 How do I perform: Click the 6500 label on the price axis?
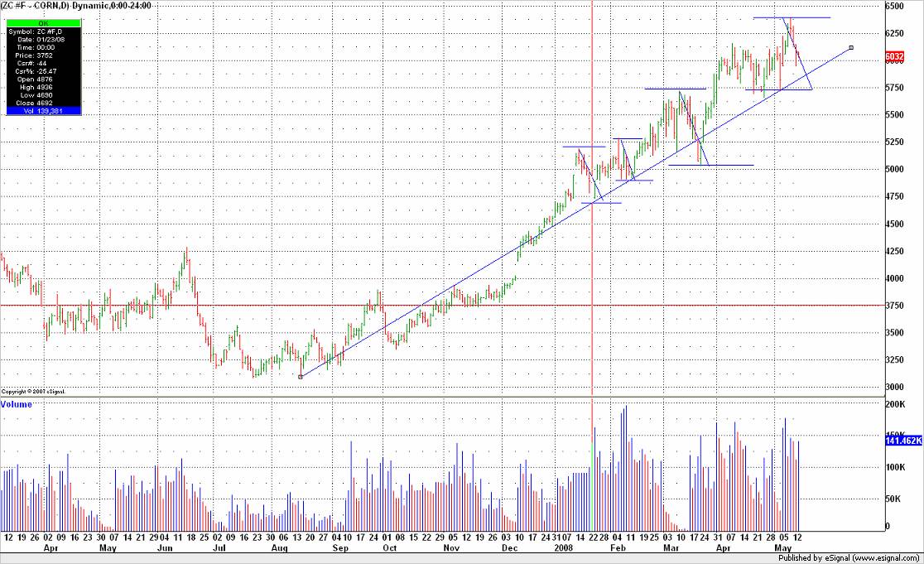click(x=894, y=6)
